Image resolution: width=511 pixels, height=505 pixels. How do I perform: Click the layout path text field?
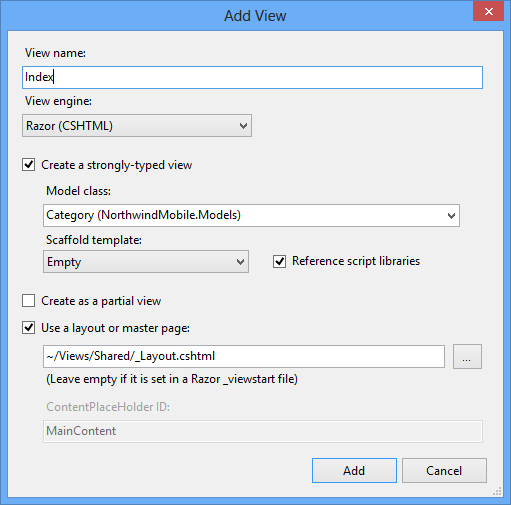(x=244, y=356)
